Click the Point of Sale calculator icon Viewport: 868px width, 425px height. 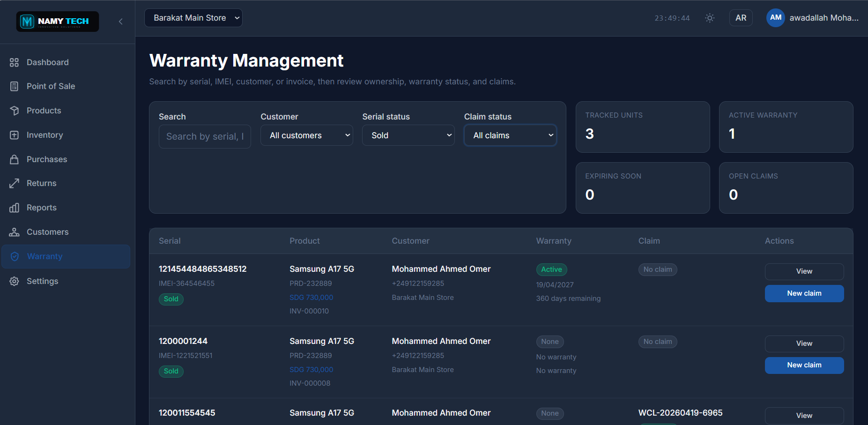click(15, 86)
